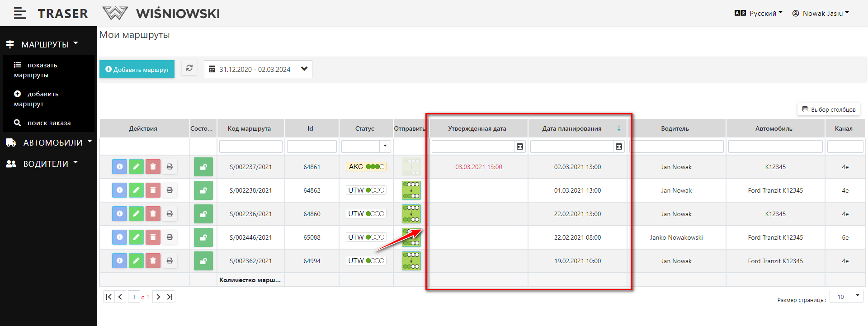Click the Добавить маршрут button

point(137,70)
